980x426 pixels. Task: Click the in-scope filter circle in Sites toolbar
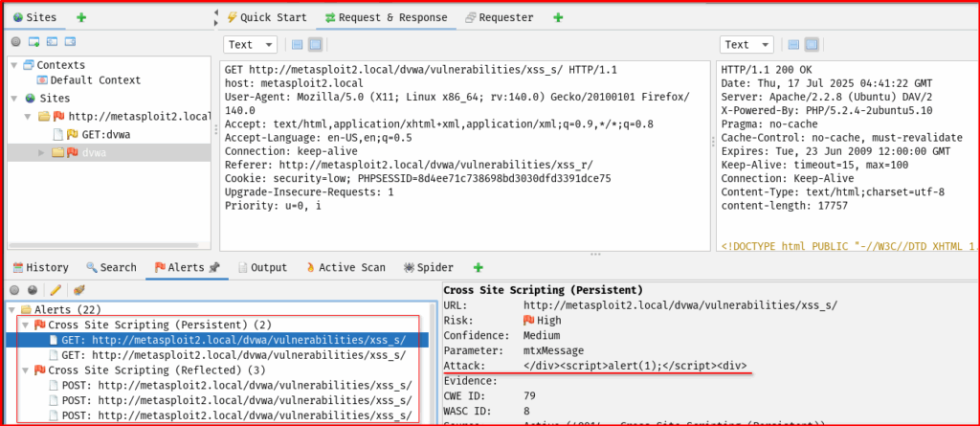tap(16, 42)
